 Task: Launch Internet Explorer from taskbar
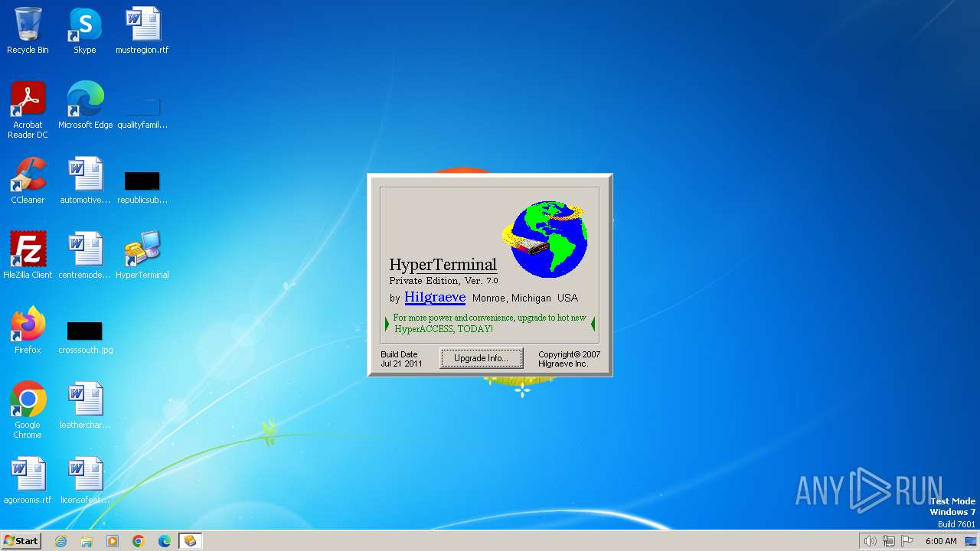(60, 541)
